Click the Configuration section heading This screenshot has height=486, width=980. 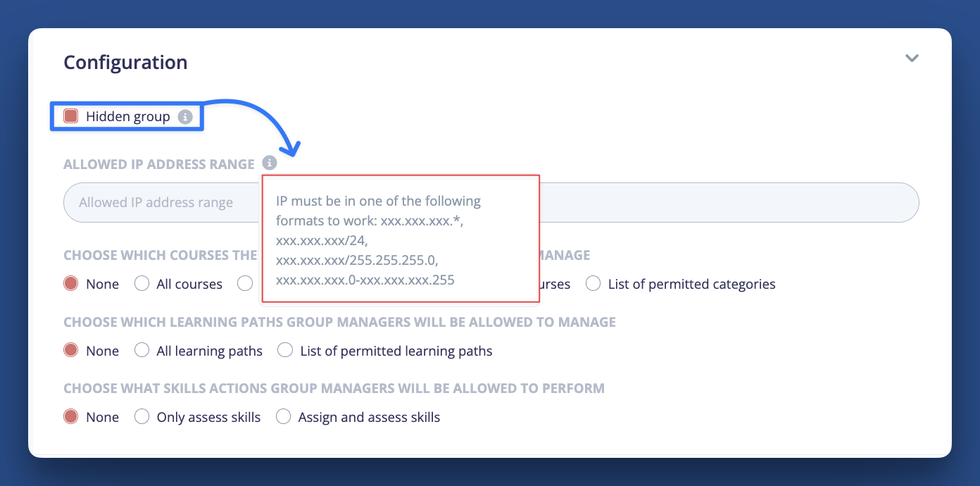[x=125, y=62]
